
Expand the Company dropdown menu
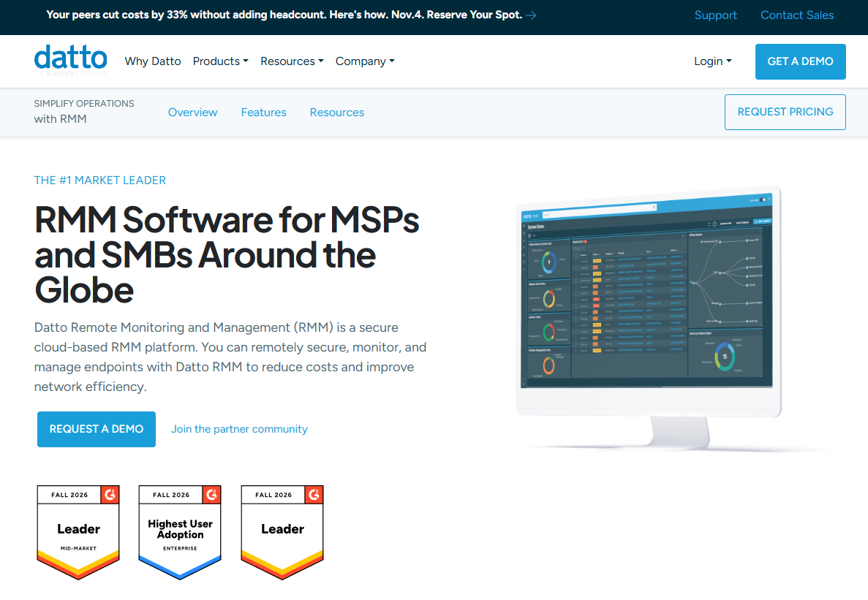[365, 61]
